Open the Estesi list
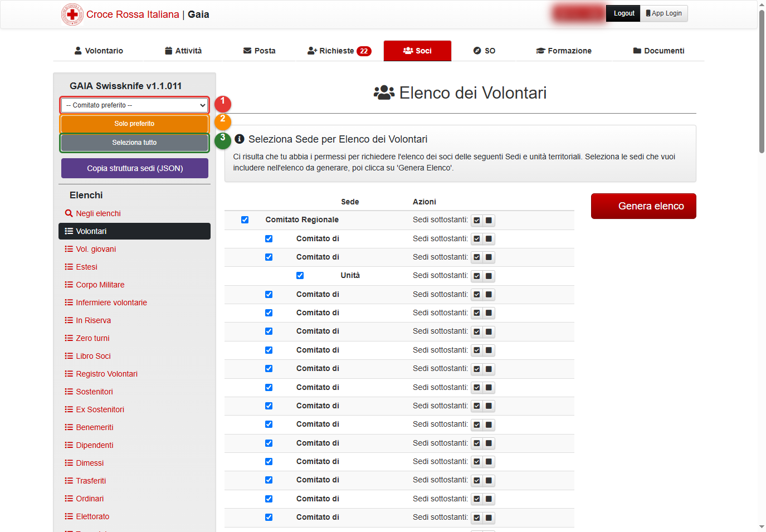The image size is (766, 532). [81, 267]
